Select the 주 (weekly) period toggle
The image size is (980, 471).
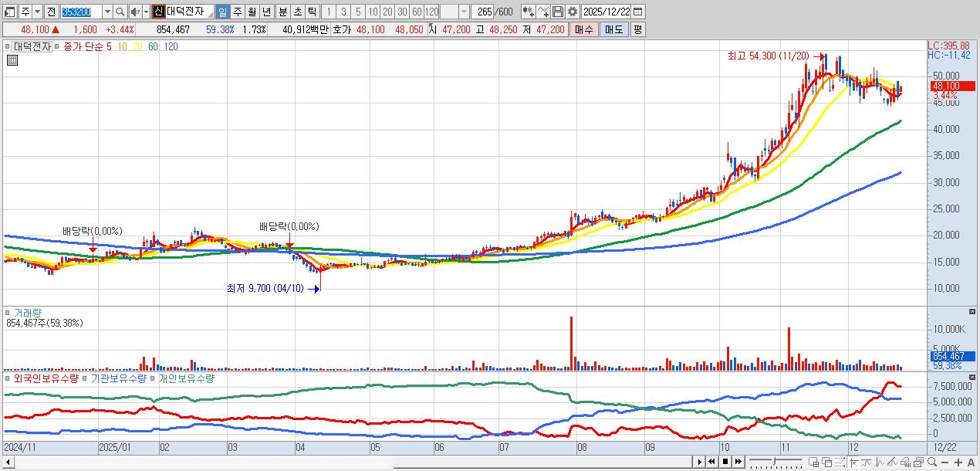point(237,12)
